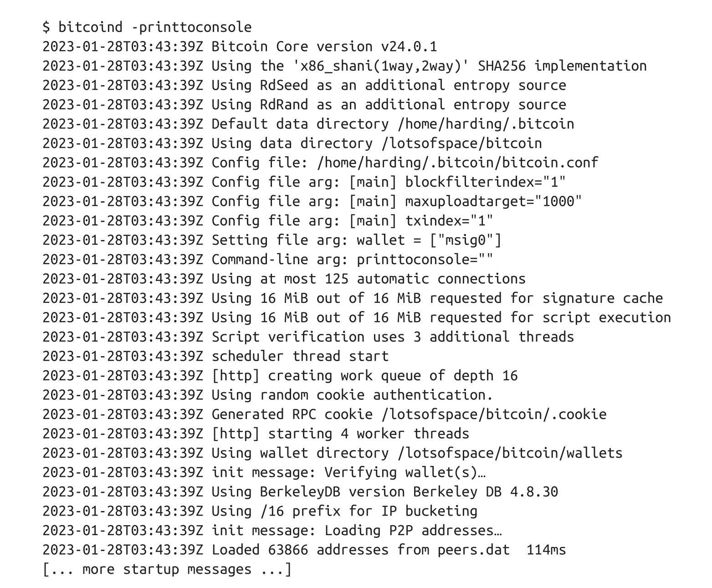712x588 pixels.
Task: Click the blockfilterindex="1" config argument
Action: tap(485, 182)
